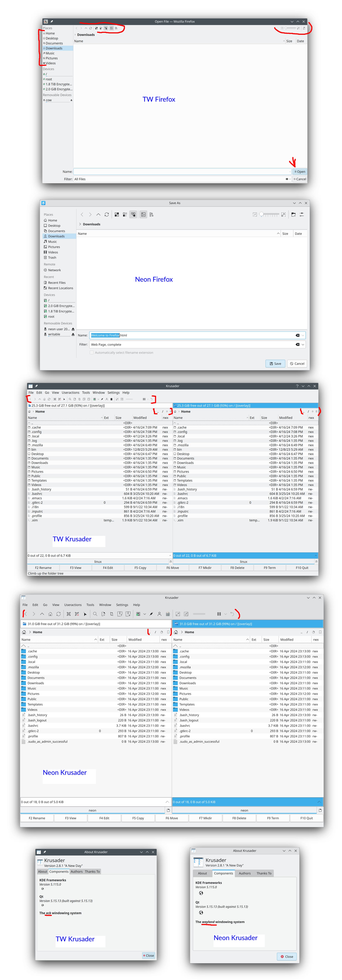Select '.mozilla' in Neon Krusader's left panel

coord(33,667)
